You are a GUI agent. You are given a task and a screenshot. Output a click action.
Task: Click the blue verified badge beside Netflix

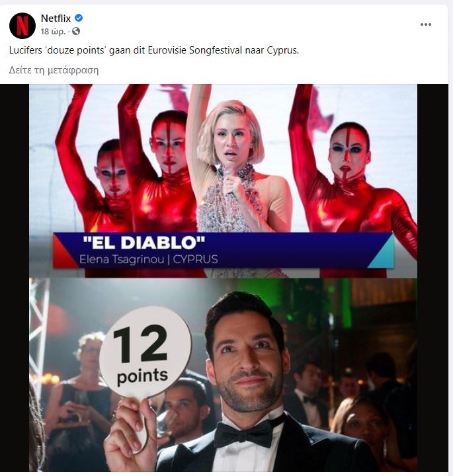79,19
